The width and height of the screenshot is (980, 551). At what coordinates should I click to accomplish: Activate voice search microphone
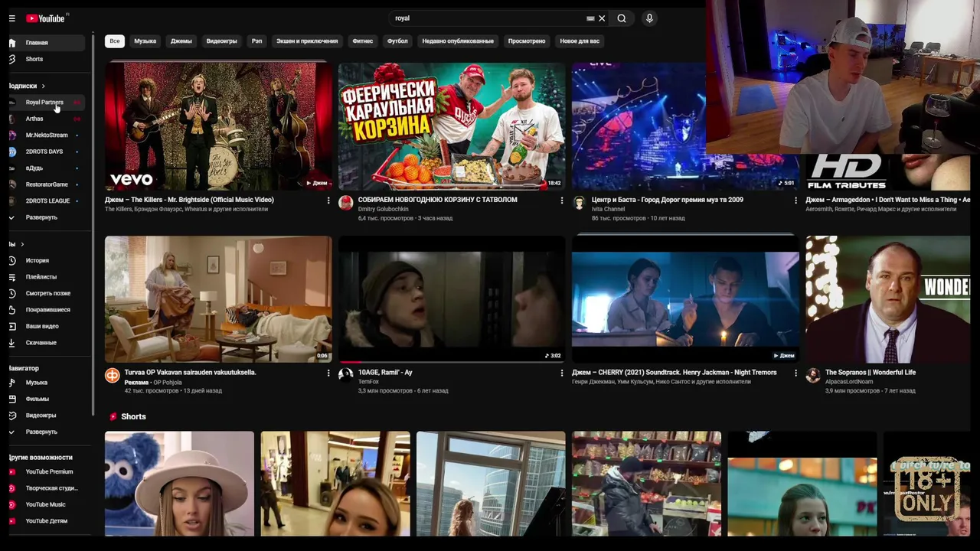pyautogui.click(x=649, y=18)
